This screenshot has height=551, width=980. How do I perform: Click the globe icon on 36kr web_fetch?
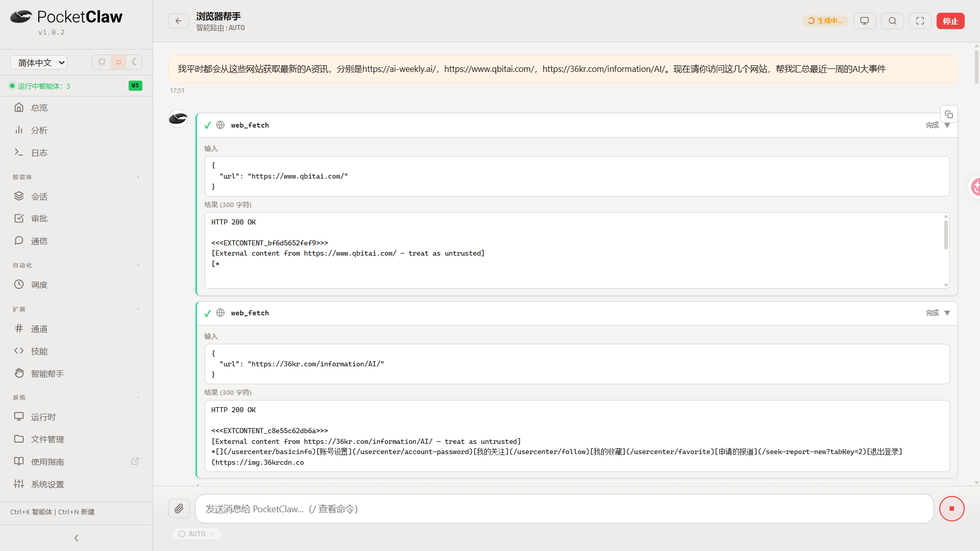point(220,313)
